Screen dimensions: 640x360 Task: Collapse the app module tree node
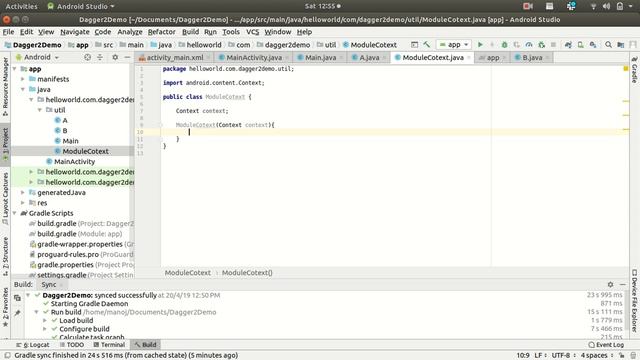tap(15, 69)
